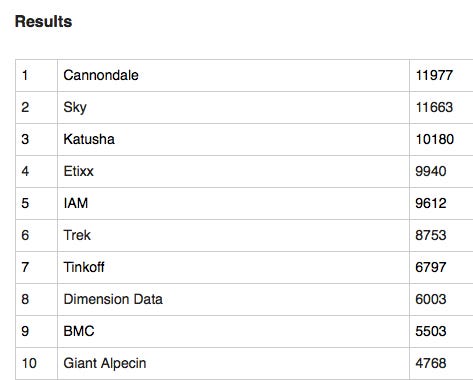This screenshot has width=473, height=380.
Task: Select the Trek team name
Action: (77, 235)
